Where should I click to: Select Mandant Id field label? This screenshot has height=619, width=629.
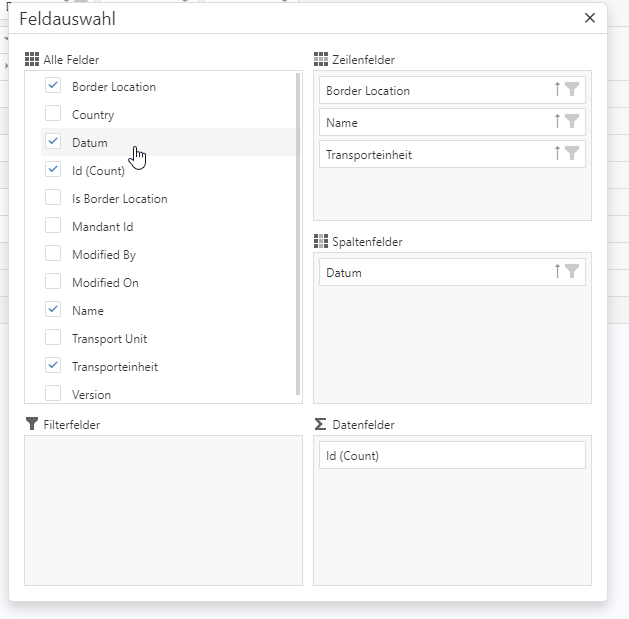pyautogui.click(x=102, y=227)
